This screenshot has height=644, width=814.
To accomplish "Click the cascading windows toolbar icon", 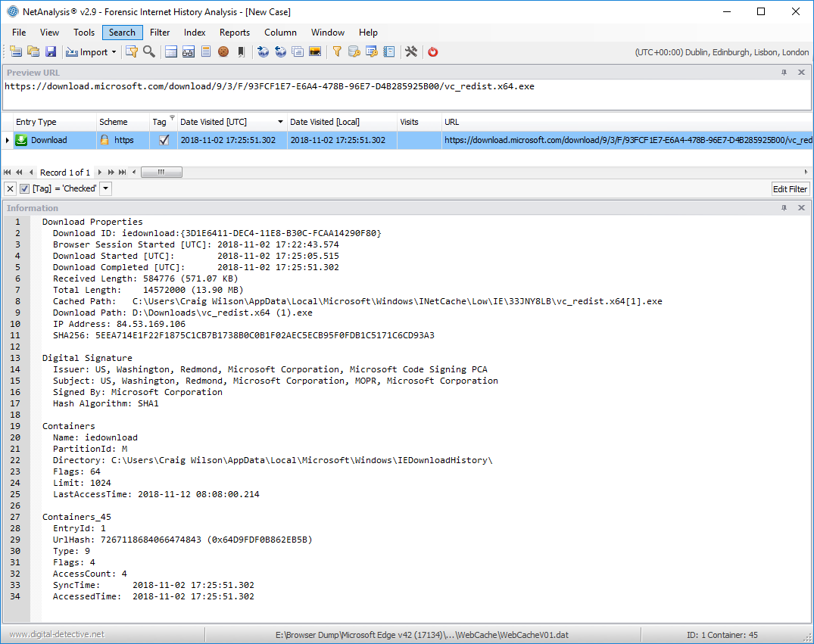I will (x=298, y=52).
